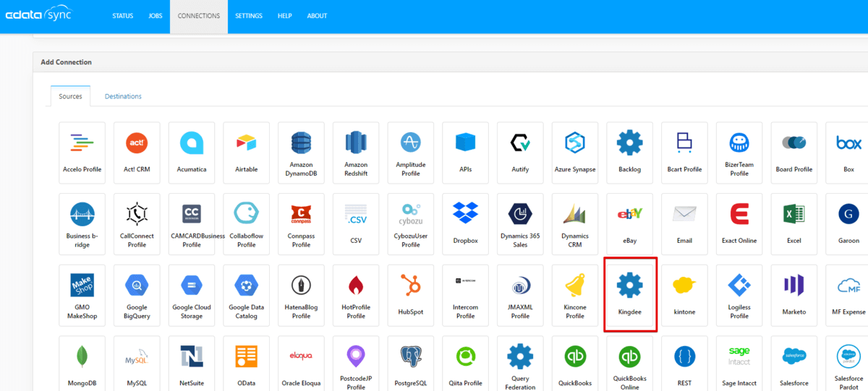
Task: Open the Backlog connector tile
Action: [x=630, y=152]
